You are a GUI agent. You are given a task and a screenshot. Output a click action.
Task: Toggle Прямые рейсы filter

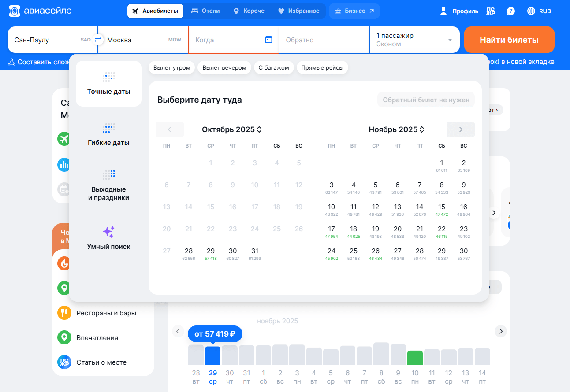322,67
